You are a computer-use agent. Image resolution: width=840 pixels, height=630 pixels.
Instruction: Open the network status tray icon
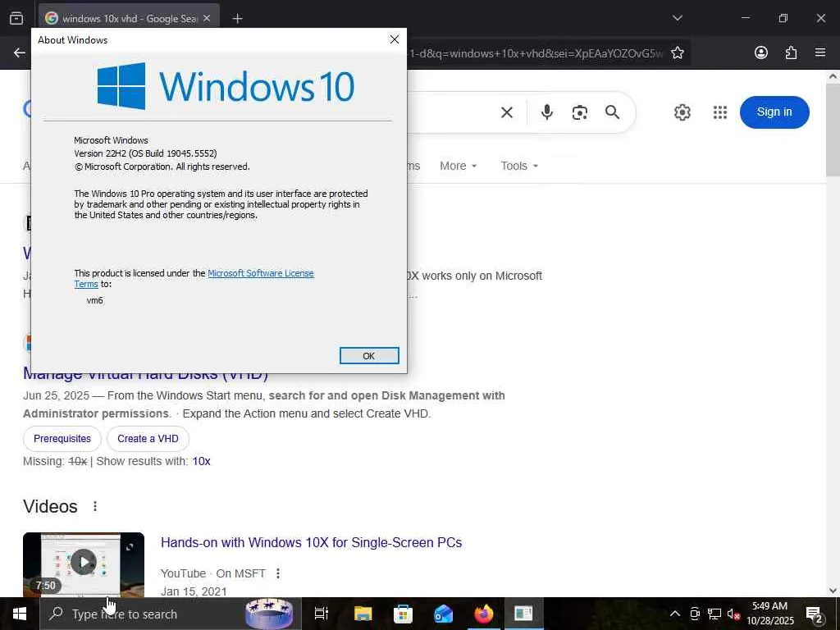point(714,614)
